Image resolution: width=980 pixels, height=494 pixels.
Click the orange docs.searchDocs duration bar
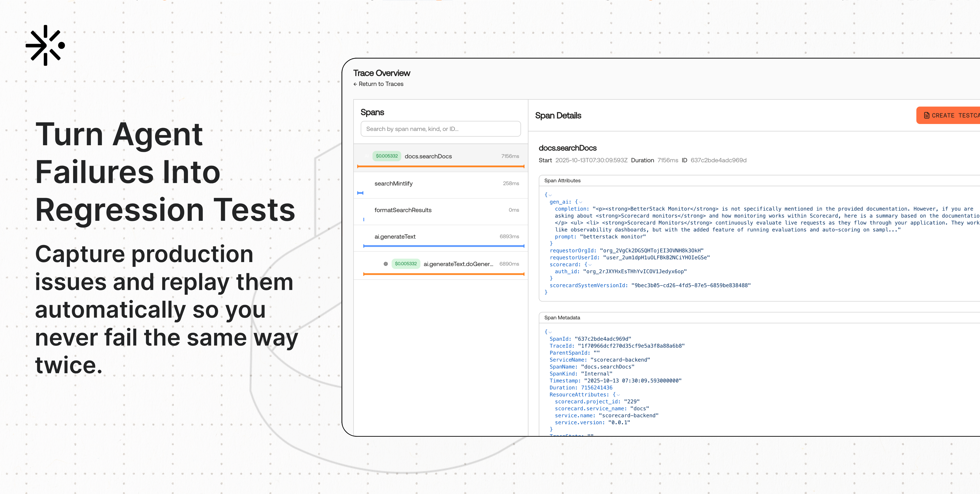[440, 166]
